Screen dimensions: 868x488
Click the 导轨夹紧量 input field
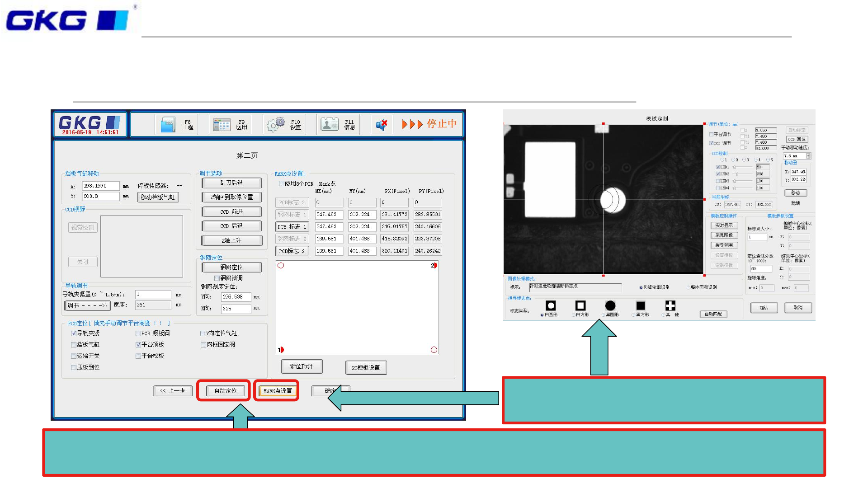click(x=153, y=295)
